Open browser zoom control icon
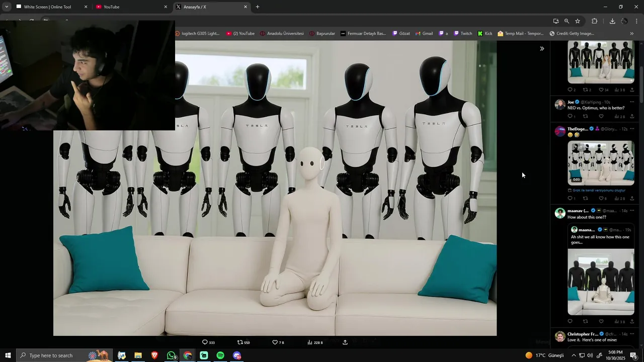 pyautogui.click(x=567, y=21)
